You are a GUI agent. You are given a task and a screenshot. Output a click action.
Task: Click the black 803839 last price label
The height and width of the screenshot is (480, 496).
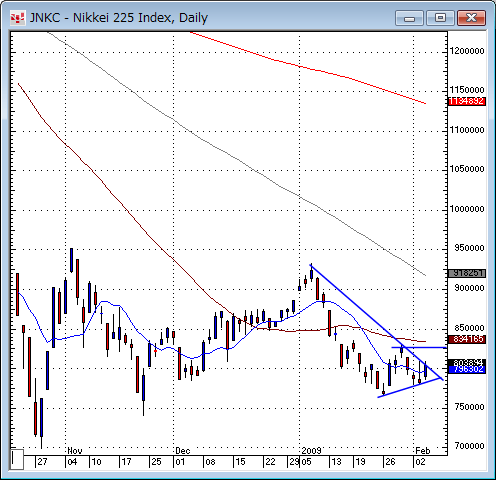tap(467, 362)
